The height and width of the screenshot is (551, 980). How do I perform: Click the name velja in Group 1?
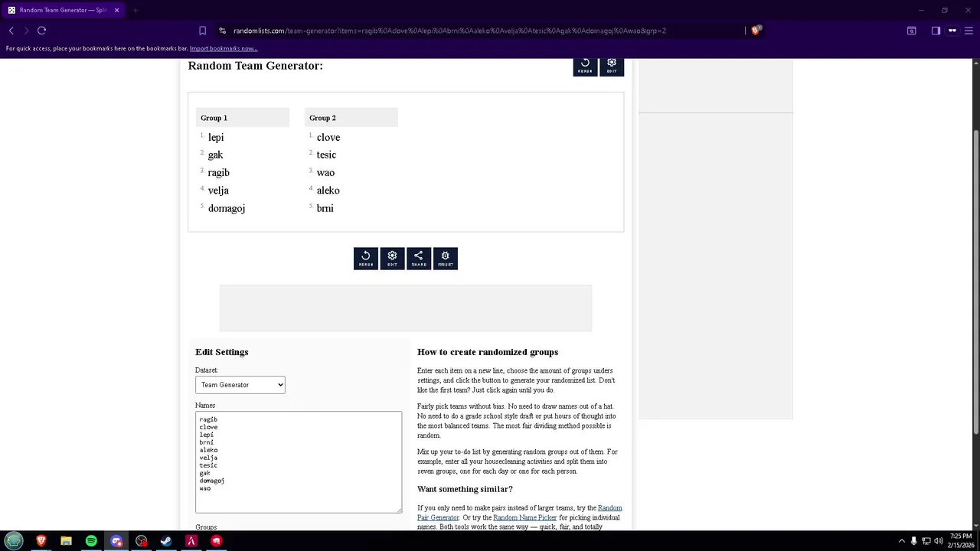(x=218, y=191)
